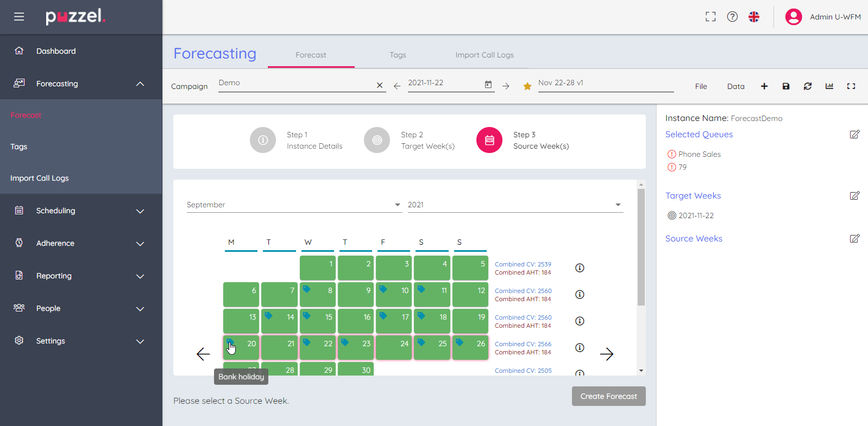Click the calendar panel vertical scrollbar
Screen dimensions: 868x426
(x=641, y=247)
